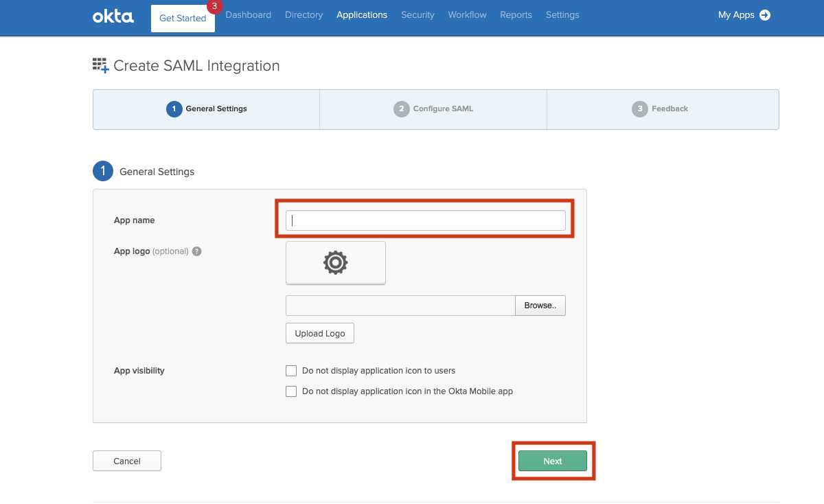Click the Upload Logo button
The height and width of the screenshot is (504, 824).
click(x=320, y=333)
